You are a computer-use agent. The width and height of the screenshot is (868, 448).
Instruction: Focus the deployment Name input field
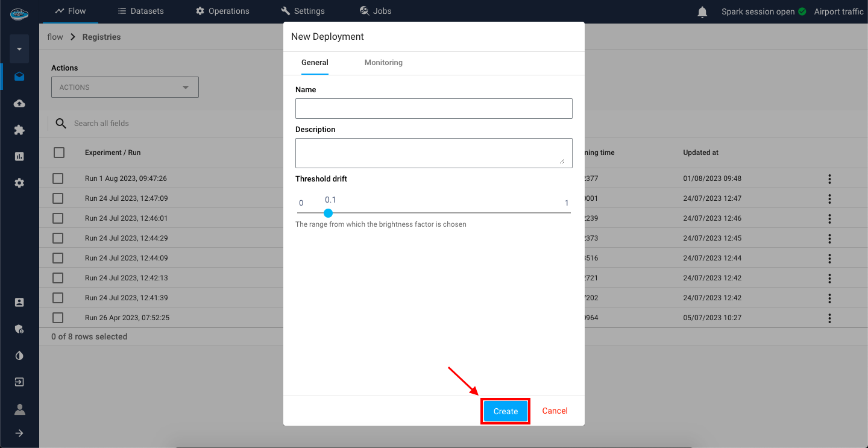click(433, 109)
